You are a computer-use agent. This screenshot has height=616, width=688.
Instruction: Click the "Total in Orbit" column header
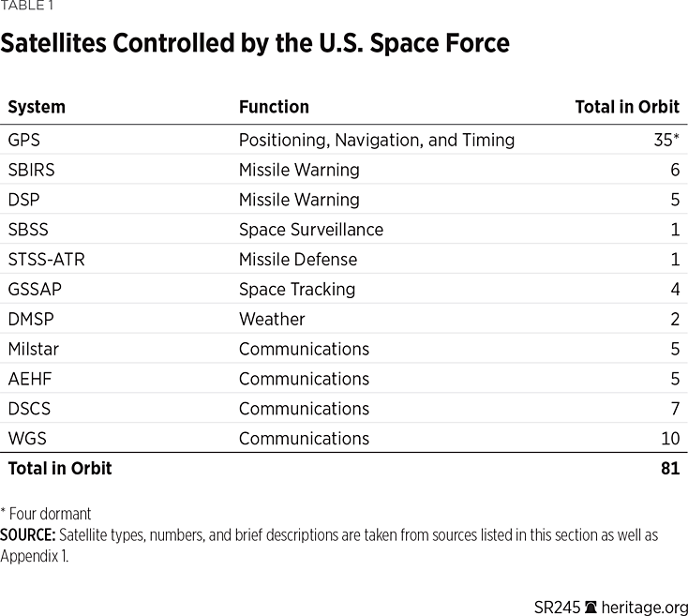click(626, 107)
